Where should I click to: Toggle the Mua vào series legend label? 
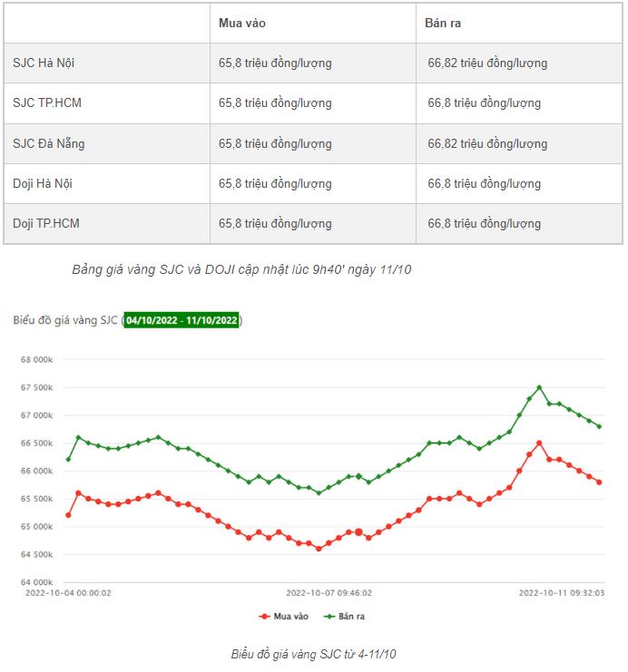[x=291, y=617]
